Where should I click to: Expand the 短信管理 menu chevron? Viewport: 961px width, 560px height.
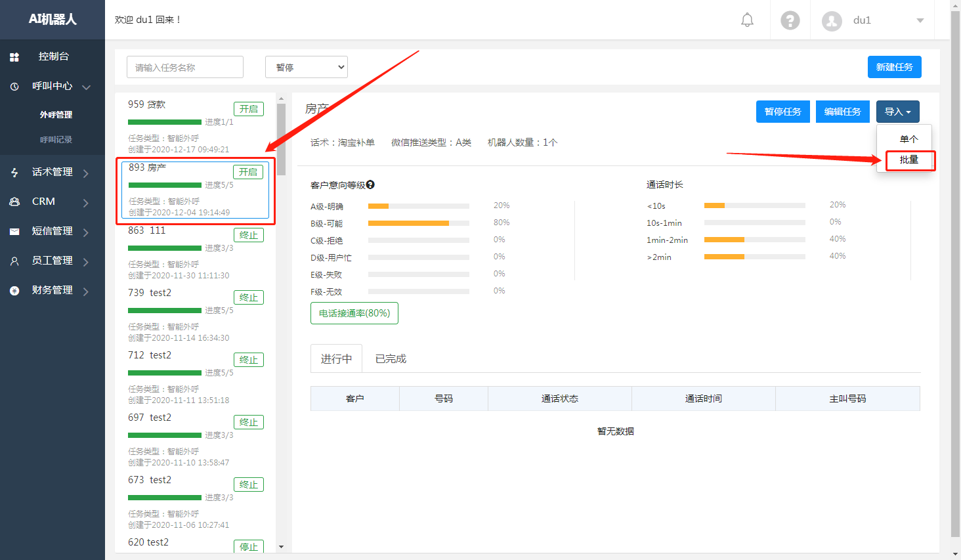point(86,232)
